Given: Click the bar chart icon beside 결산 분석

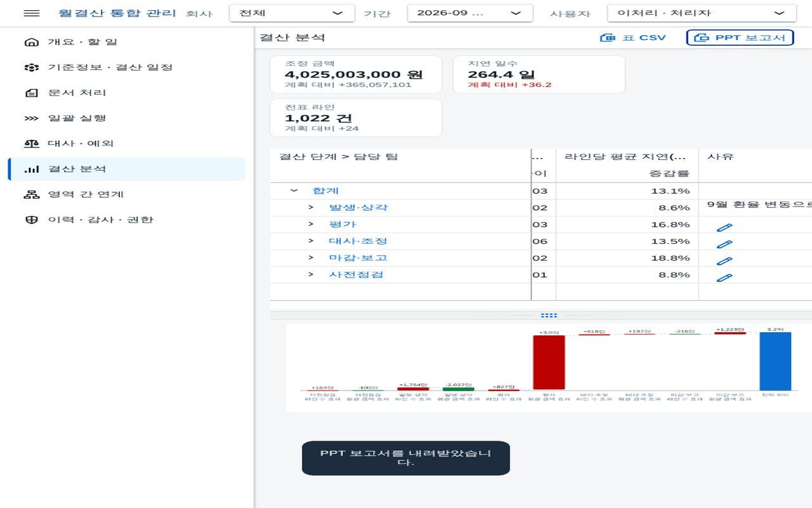Looking at the screenshot, I should pos(31,169).
